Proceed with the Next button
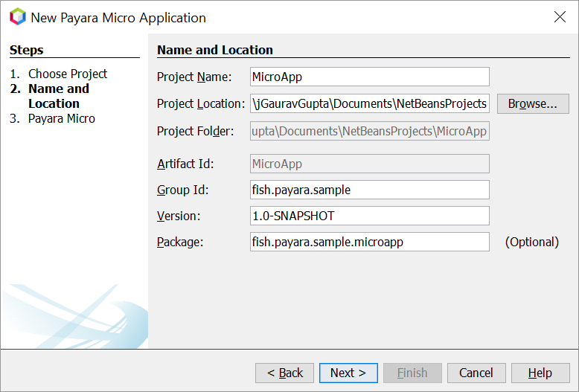This screenshot has width=579, height=392. click(x=348, y=373)
